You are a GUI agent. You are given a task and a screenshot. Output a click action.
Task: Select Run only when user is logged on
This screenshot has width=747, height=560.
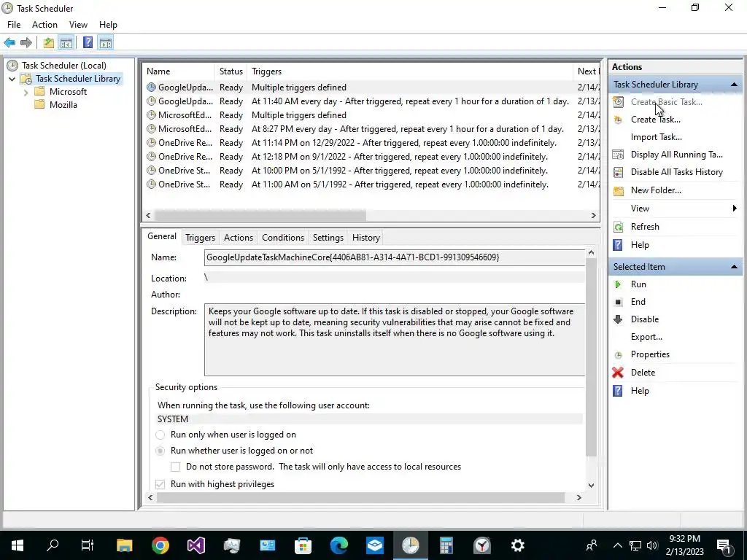click(160, 435)
